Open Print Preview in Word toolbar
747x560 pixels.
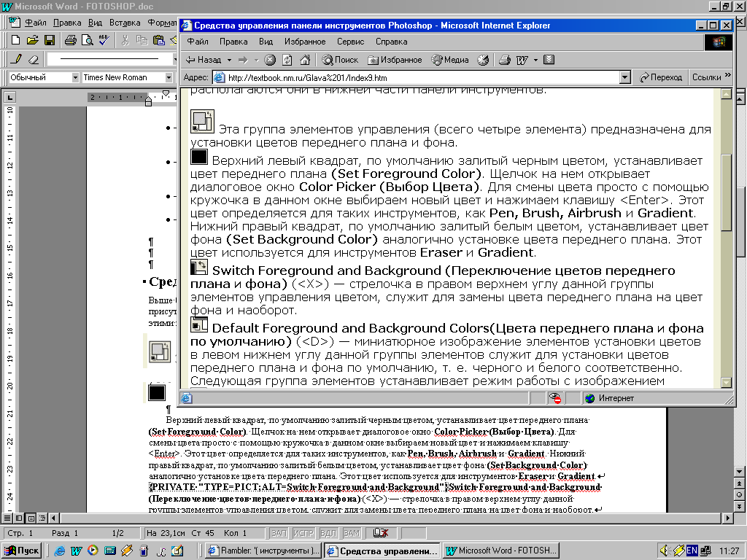click(88, 41)
